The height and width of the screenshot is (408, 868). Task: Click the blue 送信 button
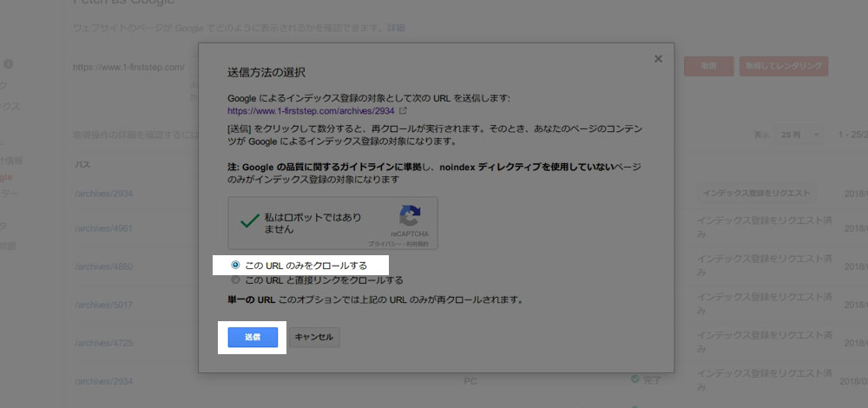pos(253,337)
